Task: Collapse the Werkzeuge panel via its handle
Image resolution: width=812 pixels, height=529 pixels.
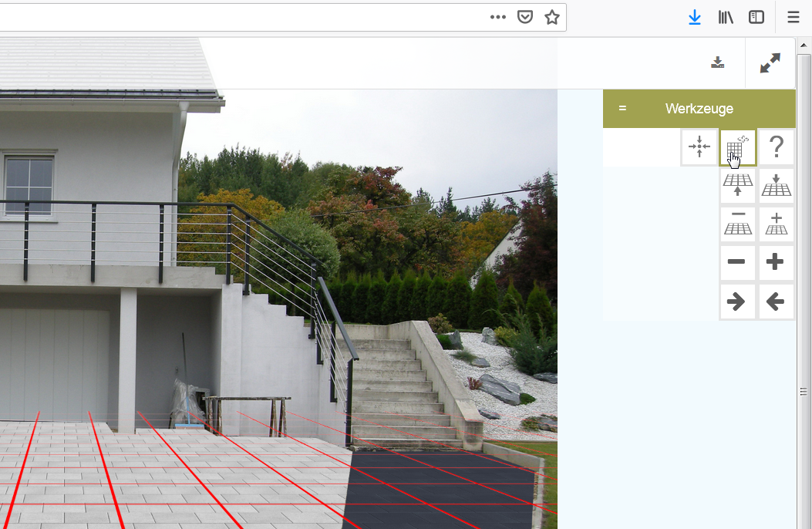Action: point(622,108)
